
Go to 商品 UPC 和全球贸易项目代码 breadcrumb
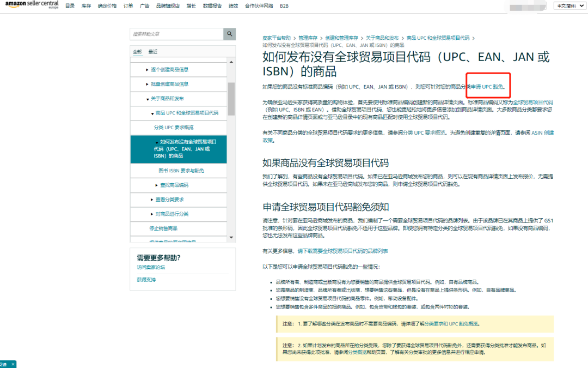(438, 38)
